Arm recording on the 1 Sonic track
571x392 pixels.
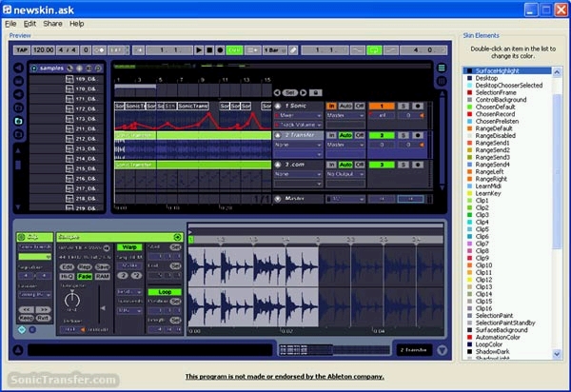coord(418,106)
